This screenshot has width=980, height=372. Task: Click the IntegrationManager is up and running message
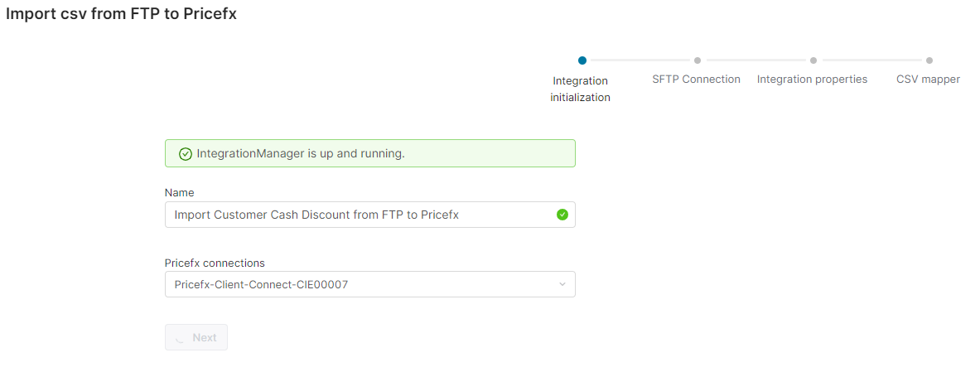click(x=300, y=154)
